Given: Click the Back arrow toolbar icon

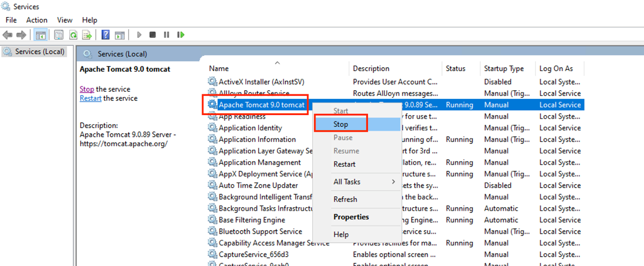Looking at the screenshot, I should tap(7, 35).
